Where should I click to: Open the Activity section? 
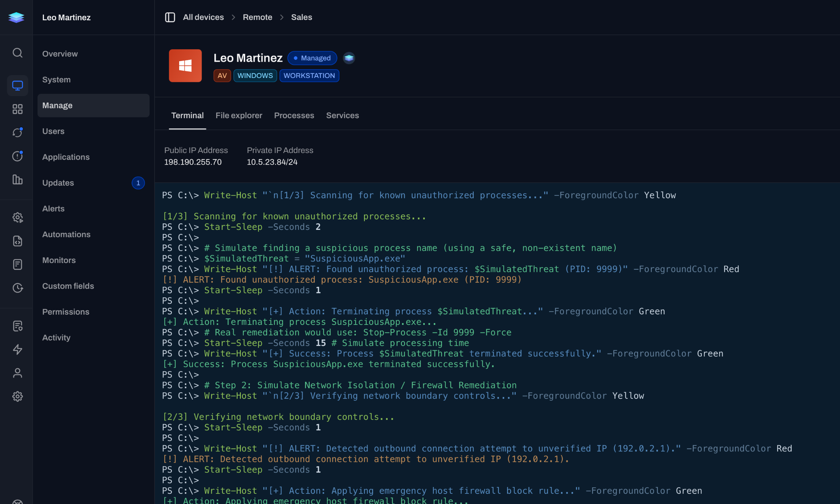(94, 337)
